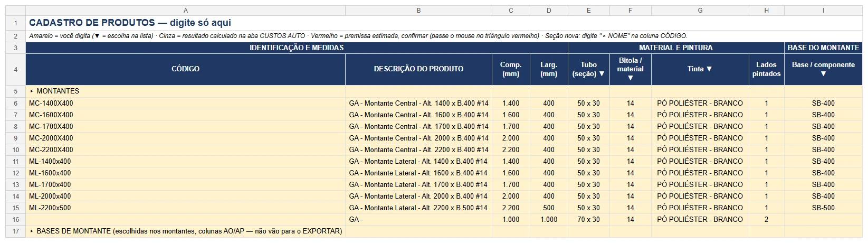868x243 pixels.
Task: Click the 'Larg. (mm)' header cell
Action: pos(549,69)
